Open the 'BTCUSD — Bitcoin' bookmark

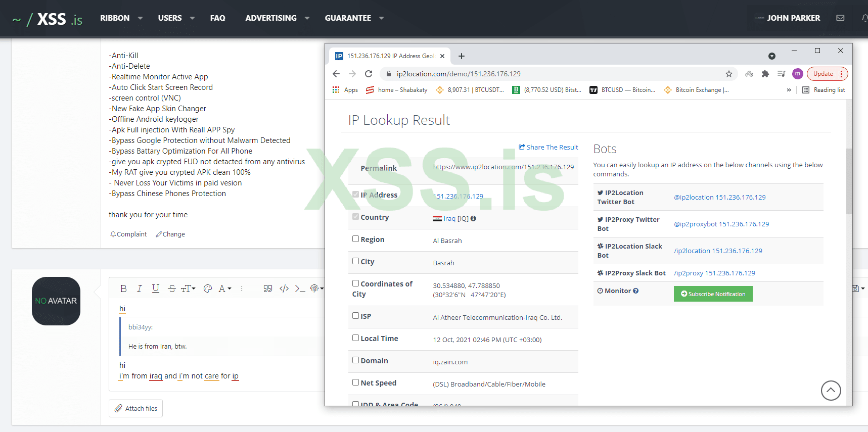coord(623,90)
